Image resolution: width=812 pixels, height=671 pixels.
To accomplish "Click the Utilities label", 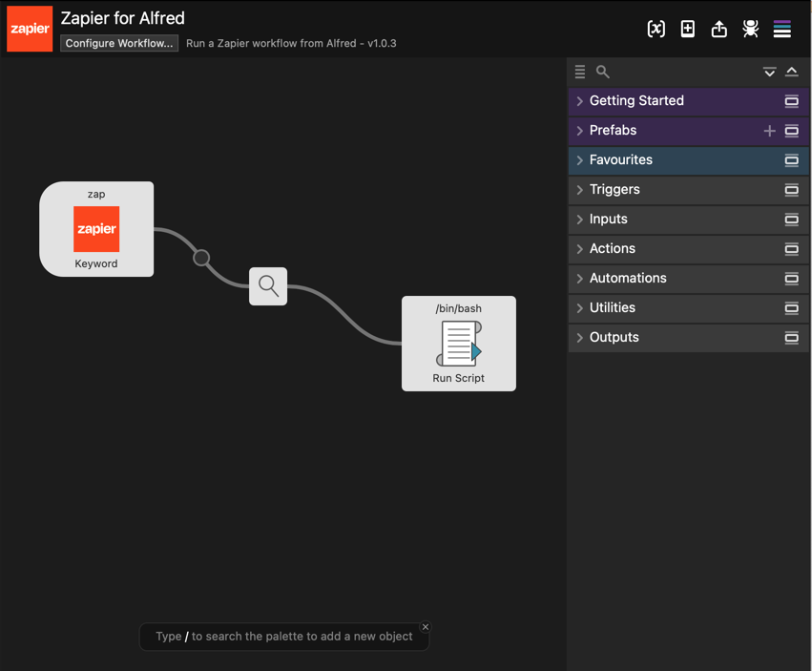I will [x=613, y=307].
